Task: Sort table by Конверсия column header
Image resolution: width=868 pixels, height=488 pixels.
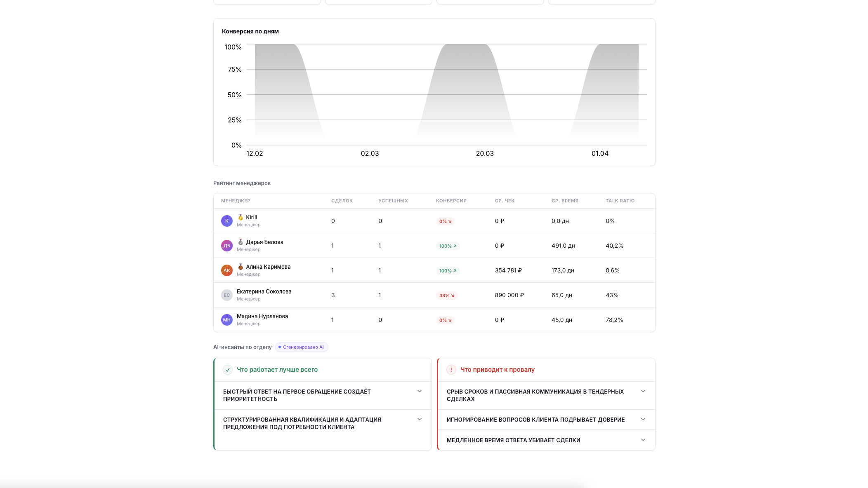Action: point(451,201)
